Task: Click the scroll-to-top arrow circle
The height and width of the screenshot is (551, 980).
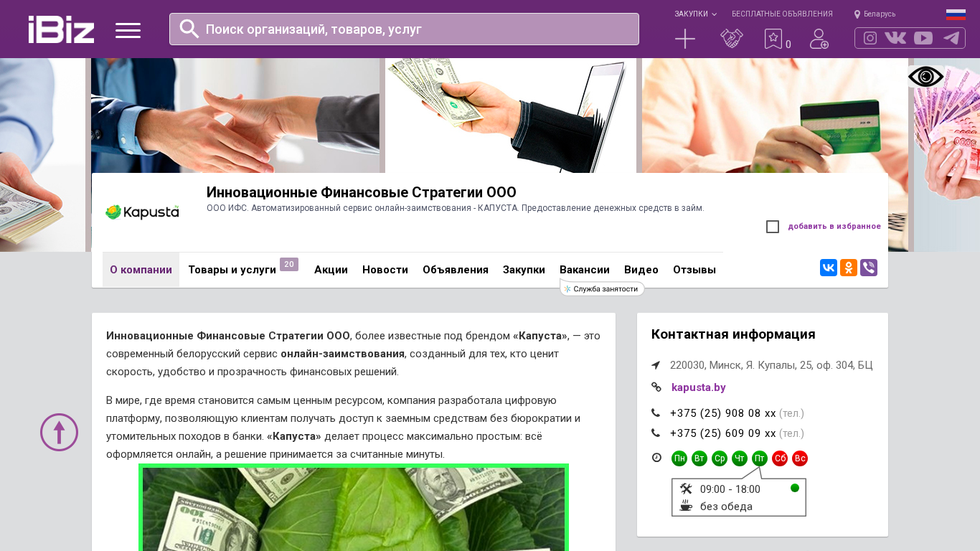Action: click(x=59, y=432)
